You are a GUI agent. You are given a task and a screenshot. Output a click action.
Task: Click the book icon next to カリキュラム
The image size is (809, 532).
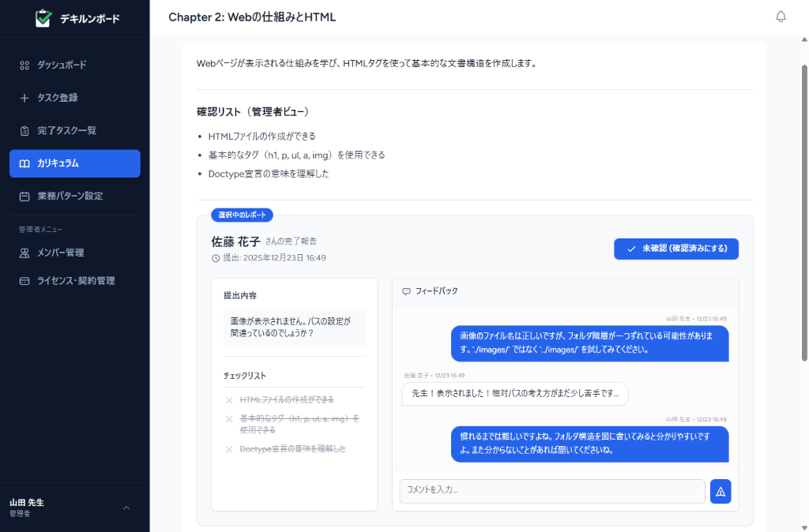[24, 163]
